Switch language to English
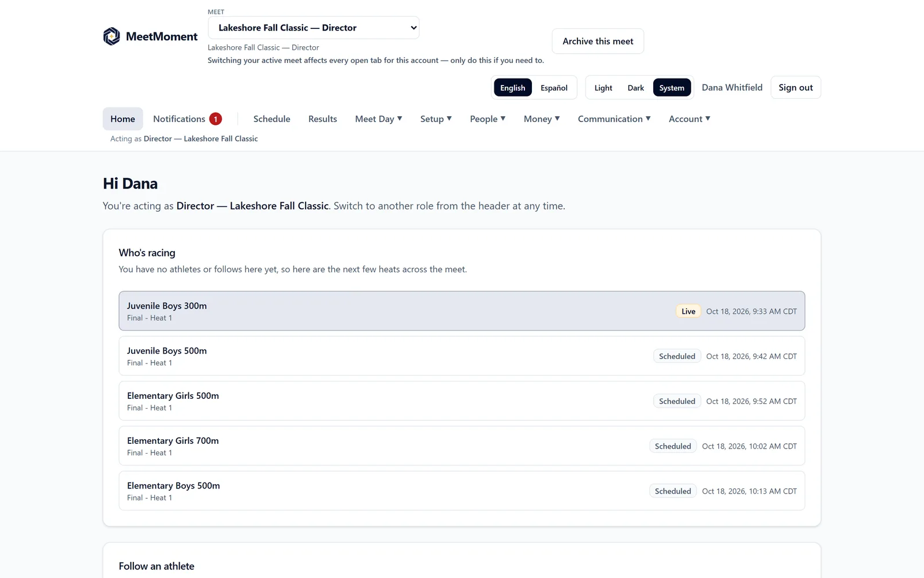Viewport: 924px width, 578px height. pyautogui.click(x=513, y=88)
